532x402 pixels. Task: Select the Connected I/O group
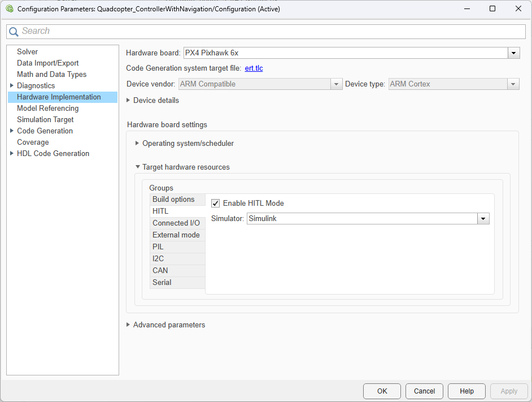177,223
